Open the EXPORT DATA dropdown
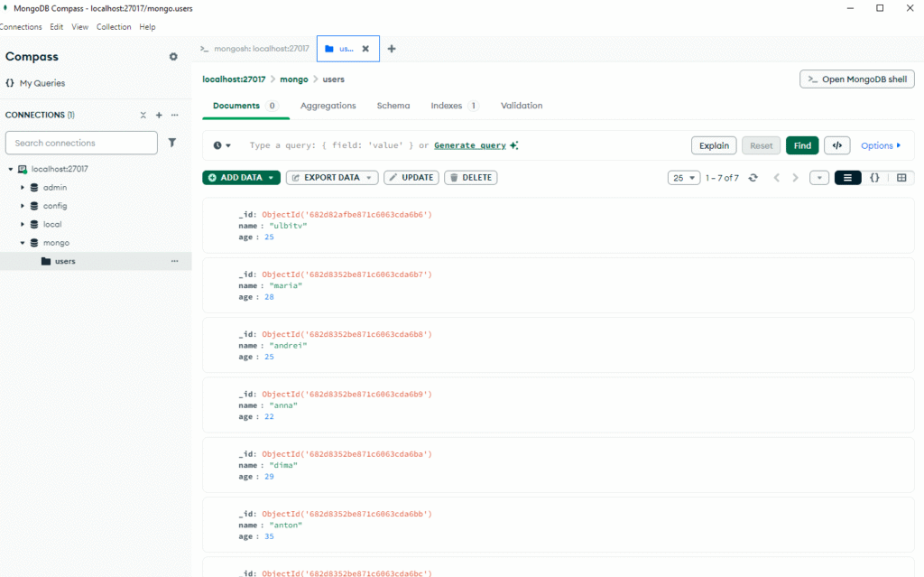This screenshot has height=577, width=924. coord(332,178)
